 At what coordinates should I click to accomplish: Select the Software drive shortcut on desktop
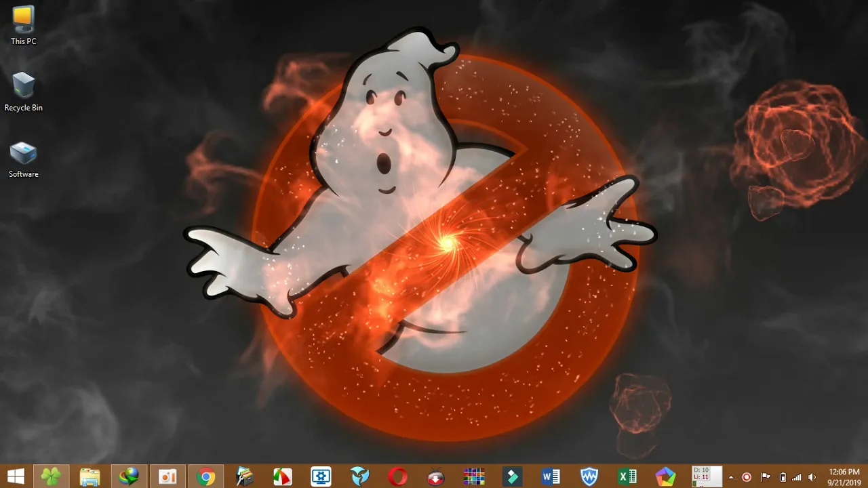23,160
